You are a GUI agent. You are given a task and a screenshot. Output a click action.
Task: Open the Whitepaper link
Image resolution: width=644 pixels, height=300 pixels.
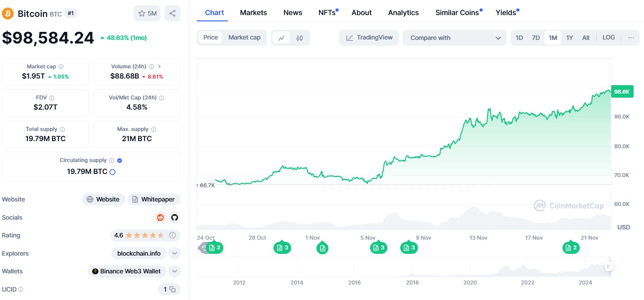154,199
